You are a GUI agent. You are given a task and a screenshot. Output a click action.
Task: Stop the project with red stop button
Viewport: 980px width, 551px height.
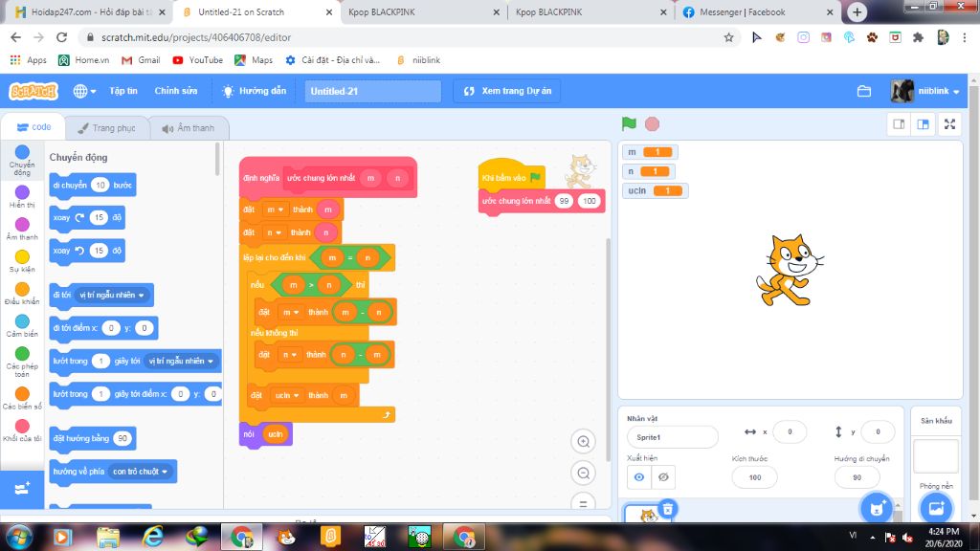(652, 123)
